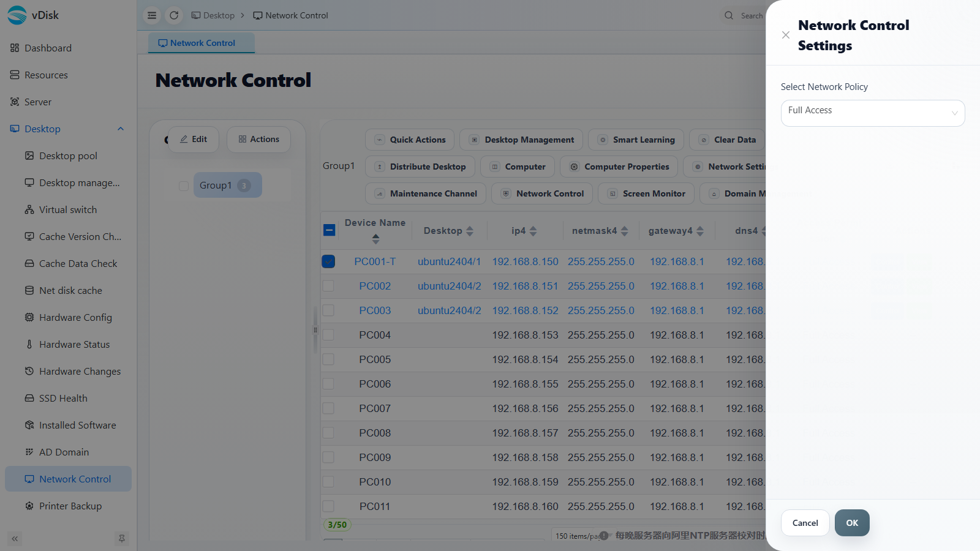Check the PC002 row checkbox
The image size is (980, 551).
(x=328, y=286)
